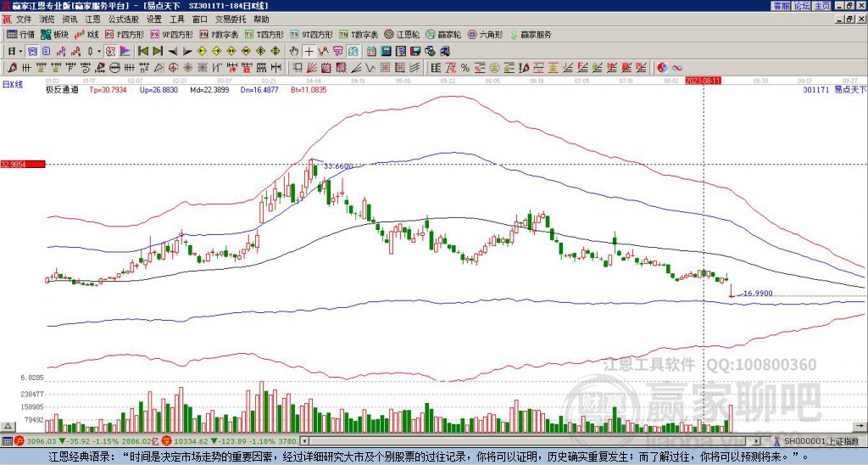Viewport: 868px width, 465px height.
Task: Toggle the crosshair cursor tool
Action: tap(309, 52)
